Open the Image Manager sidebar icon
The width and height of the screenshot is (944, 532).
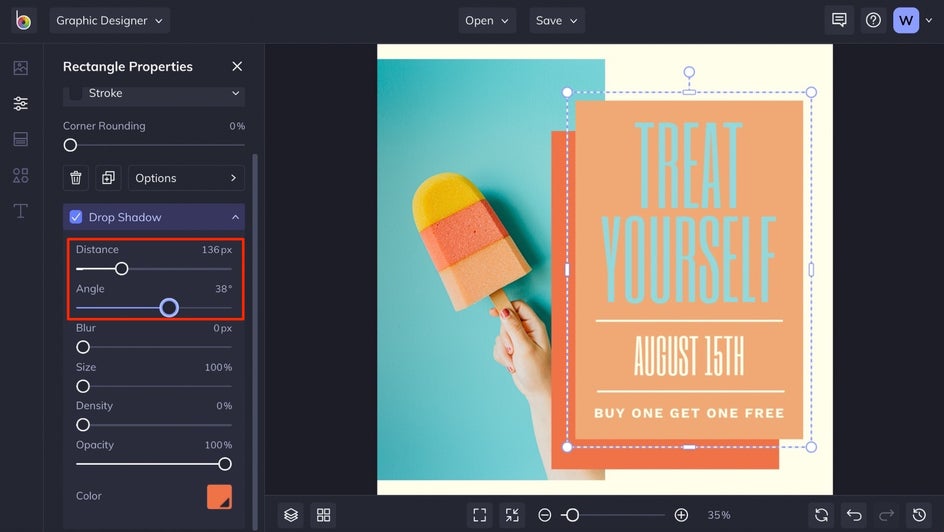click(20, 67)
